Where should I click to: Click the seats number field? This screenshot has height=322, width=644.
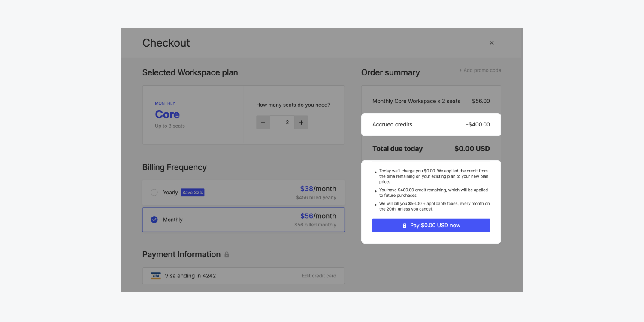pyautogui.click(x=282, y=123)
